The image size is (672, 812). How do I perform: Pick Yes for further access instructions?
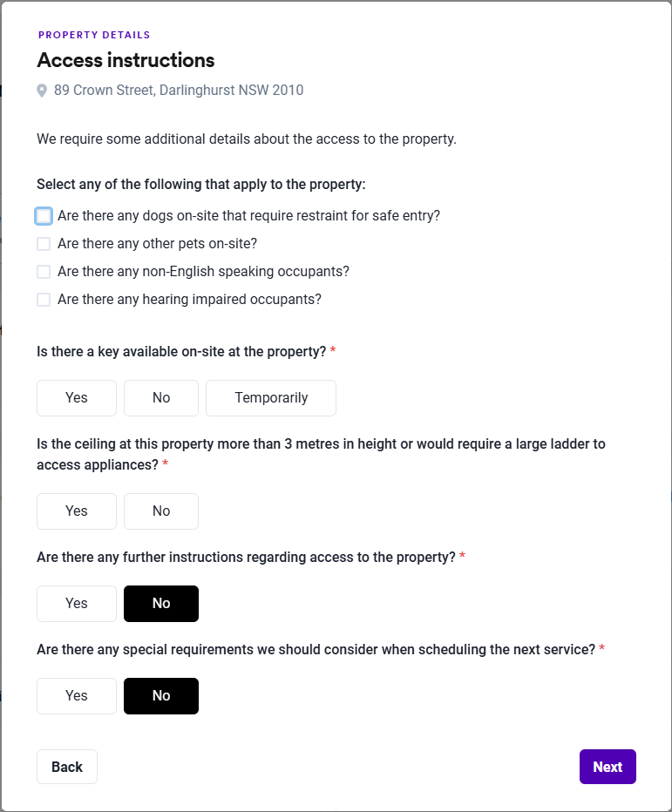point(77,604)
